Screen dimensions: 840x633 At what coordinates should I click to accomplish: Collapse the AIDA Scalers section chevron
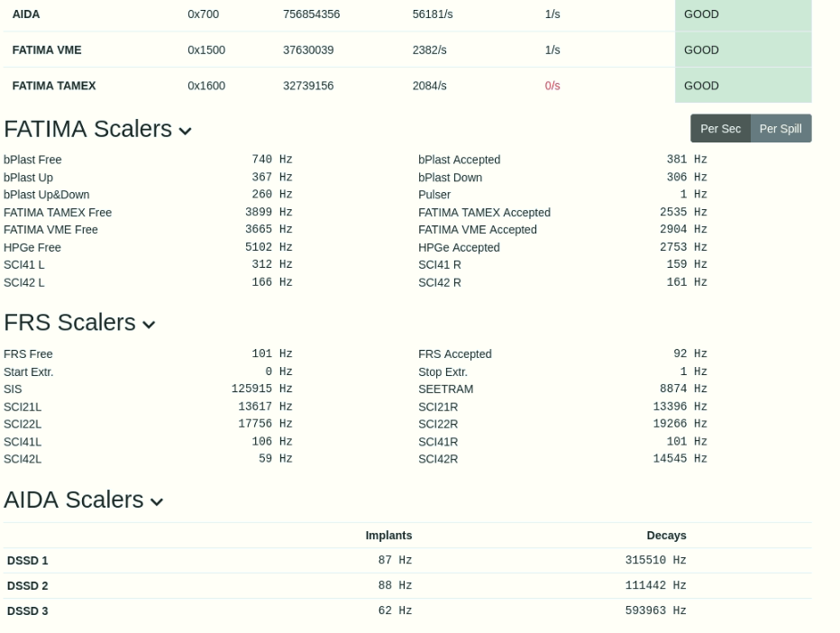point(157,502)
